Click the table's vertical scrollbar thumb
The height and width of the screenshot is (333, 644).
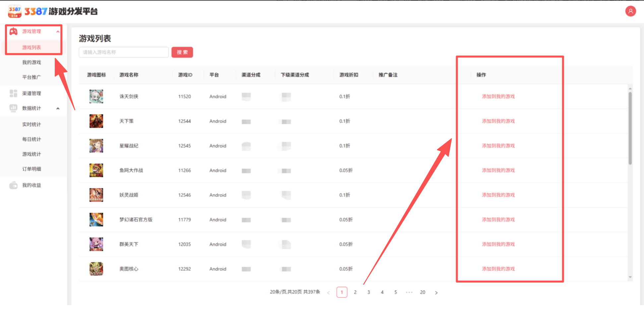(x=630, y=128)
